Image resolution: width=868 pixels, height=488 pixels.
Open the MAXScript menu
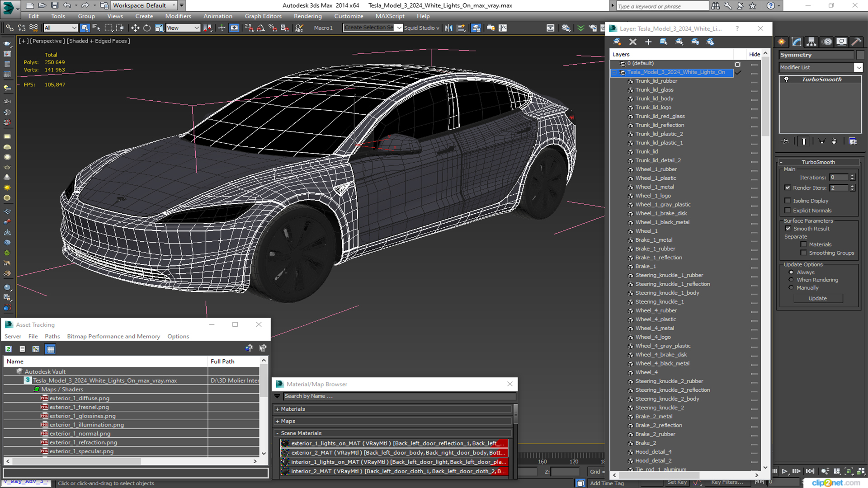coord(390,16)
